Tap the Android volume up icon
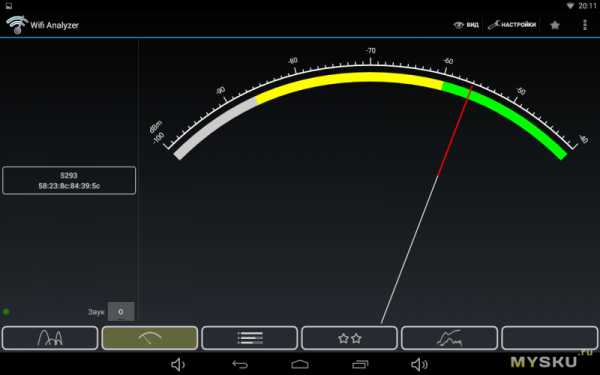 tap(419, 364)
